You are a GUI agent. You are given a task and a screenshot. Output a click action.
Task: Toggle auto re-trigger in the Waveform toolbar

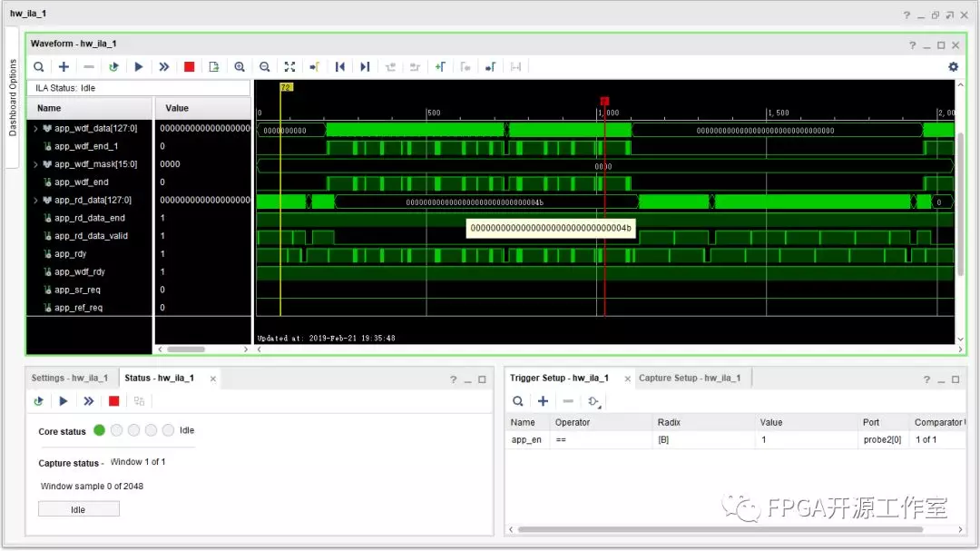click(113, 66)
